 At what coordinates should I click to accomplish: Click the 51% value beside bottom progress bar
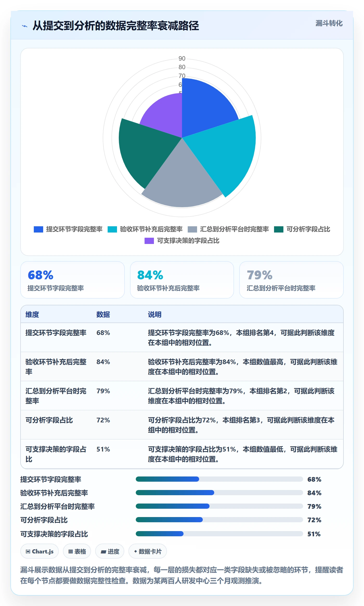click(x=314, y=534)
